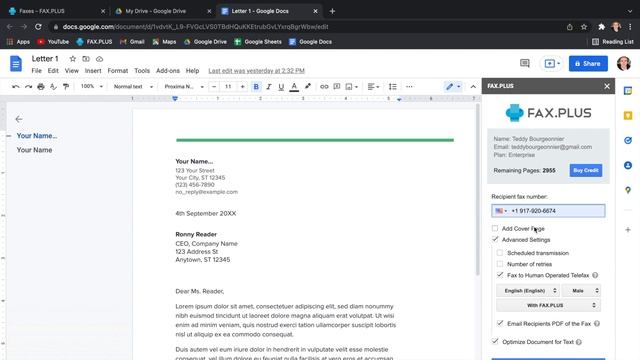640x360 pixels.
Task: Open the Add-ons menu
Action: tap(168, 71)
